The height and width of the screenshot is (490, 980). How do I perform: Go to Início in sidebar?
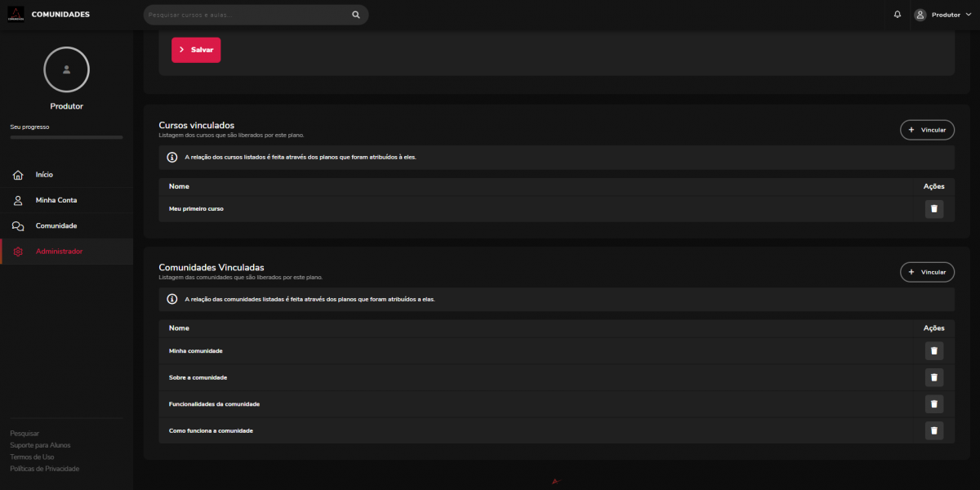tap(44, 175)
